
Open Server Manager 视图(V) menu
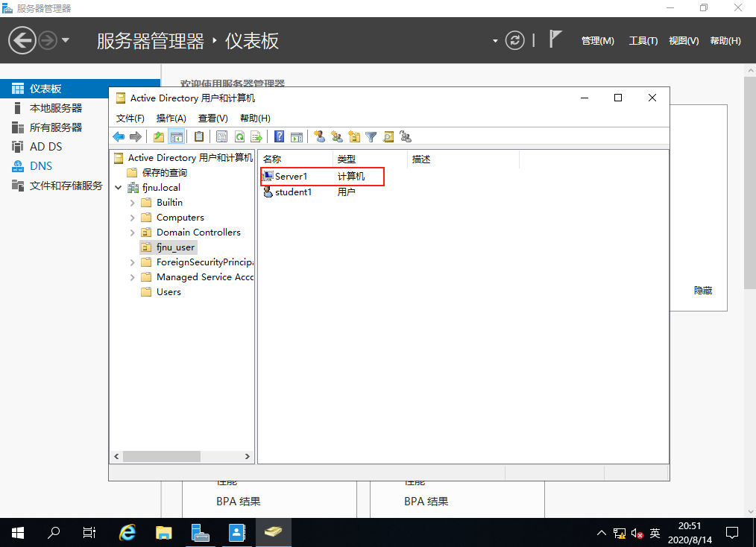pyautogui.click(x=684, y=41)
